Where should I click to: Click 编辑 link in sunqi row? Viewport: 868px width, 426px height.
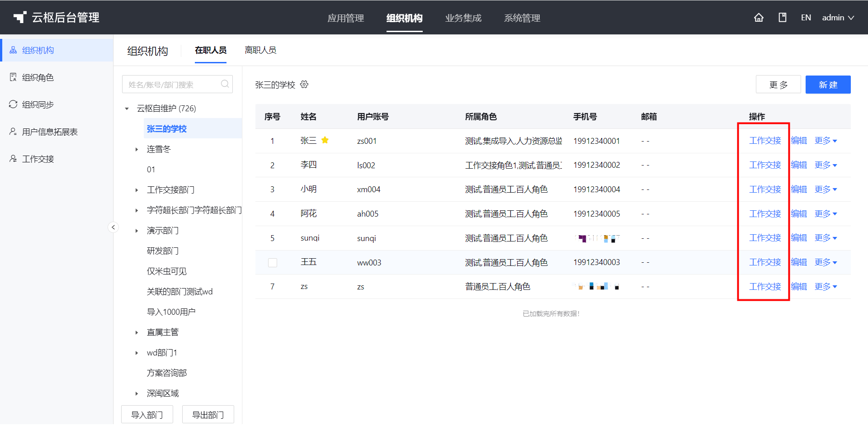[799, 238]
